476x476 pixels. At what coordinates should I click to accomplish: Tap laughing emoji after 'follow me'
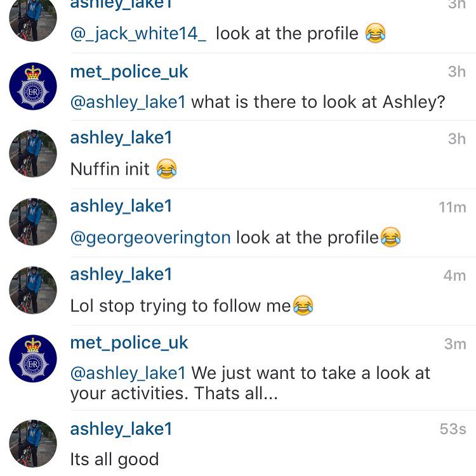[303, 305]
